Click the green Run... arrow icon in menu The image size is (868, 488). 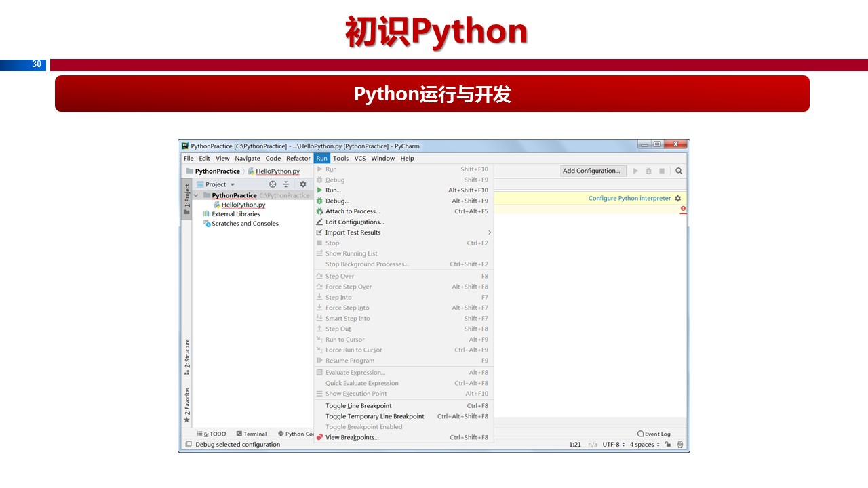319,190
